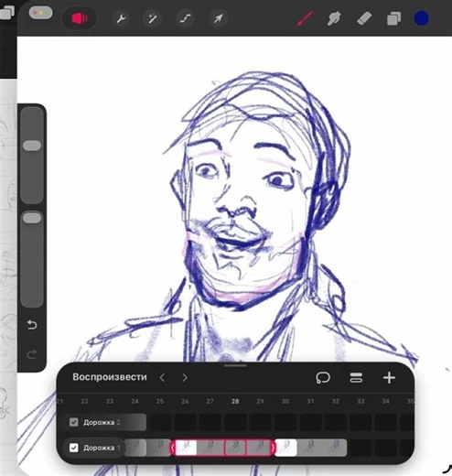Jump to frame number 26
452x476 pixels.
click(185, 401)
